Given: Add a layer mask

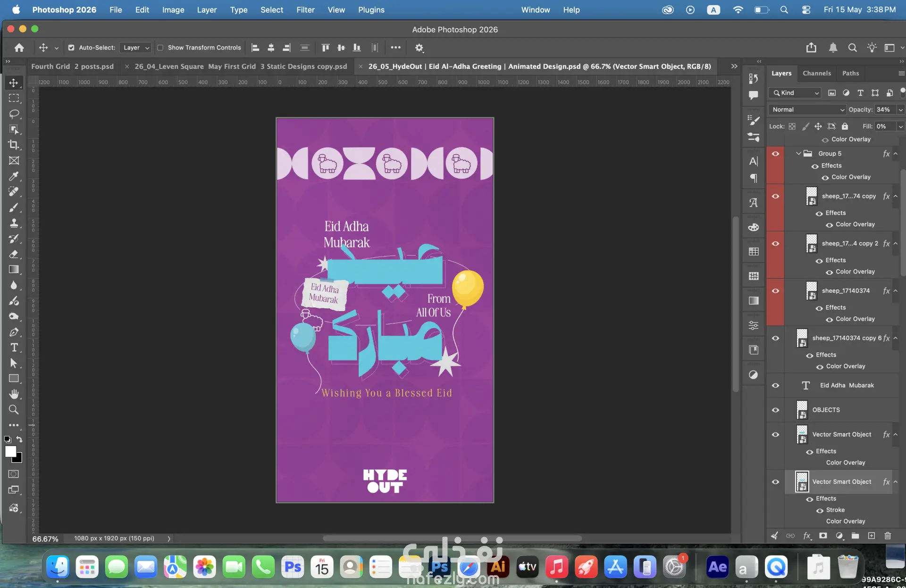Looking at the screenshot, I should (823, 536).
